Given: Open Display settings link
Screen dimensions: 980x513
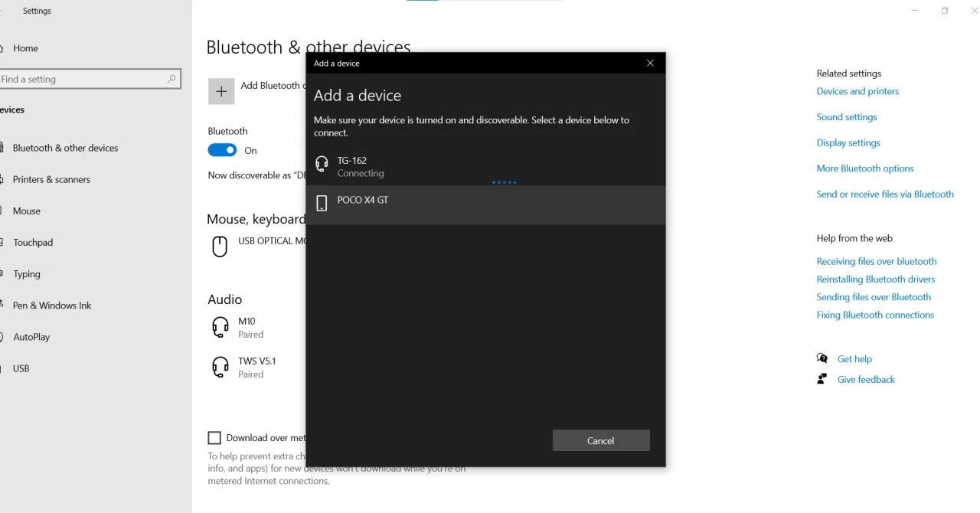Looking at the screenshot, I should coord(848,142).
